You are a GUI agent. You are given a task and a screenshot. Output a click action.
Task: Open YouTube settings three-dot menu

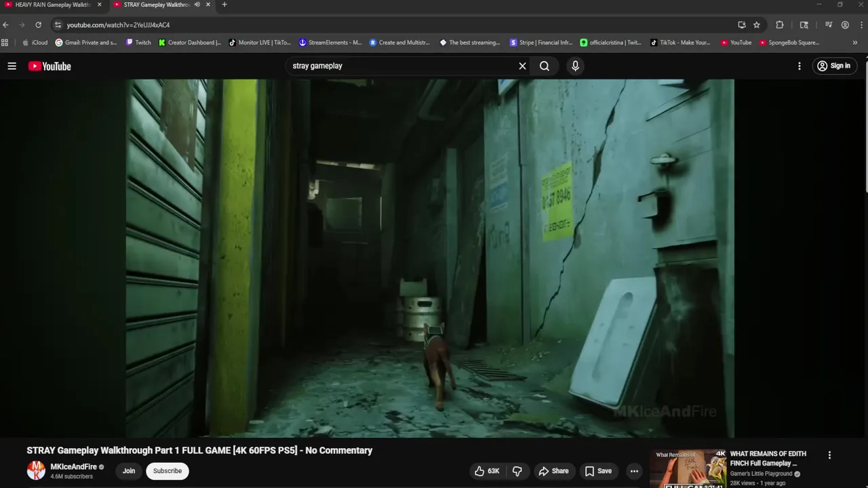[x=800, y=66]
